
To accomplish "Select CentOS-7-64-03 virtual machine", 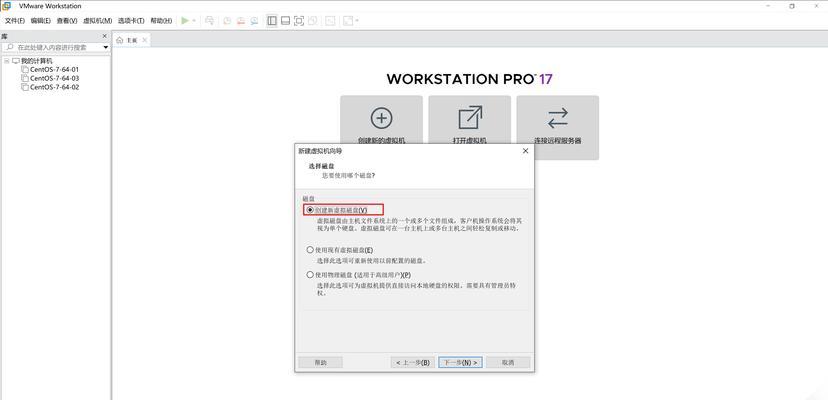I will pos(54,78).
